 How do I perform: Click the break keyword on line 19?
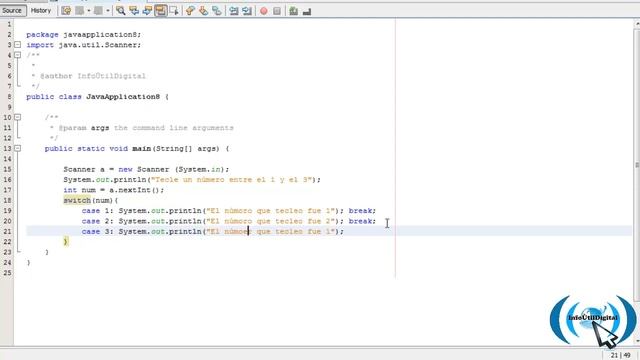pos(360,211)
